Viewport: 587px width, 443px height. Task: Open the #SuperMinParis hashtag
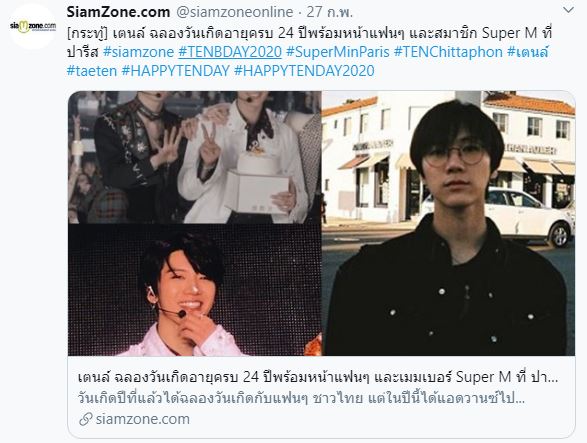[338, 52]
